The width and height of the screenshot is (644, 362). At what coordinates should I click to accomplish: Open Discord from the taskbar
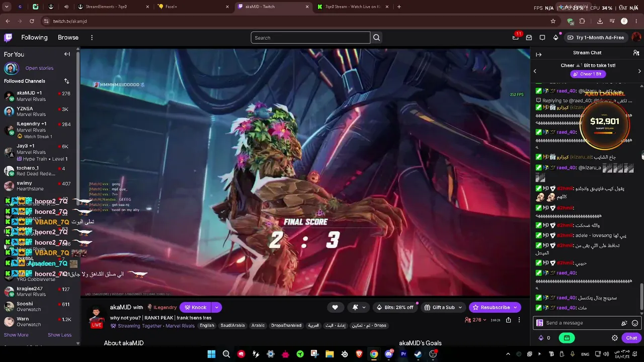tap(388, 354)
